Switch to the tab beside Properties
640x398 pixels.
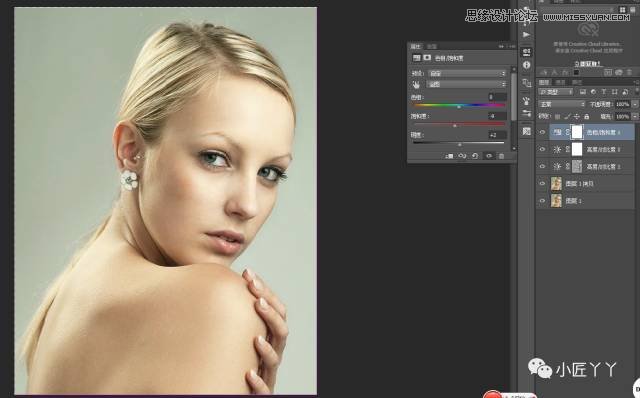432,47
